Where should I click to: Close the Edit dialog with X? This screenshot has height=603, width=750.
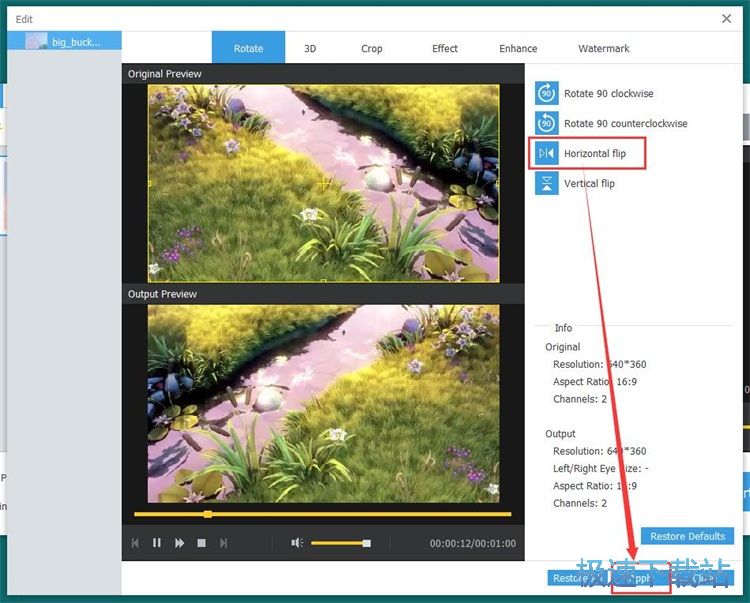point(727,19)
